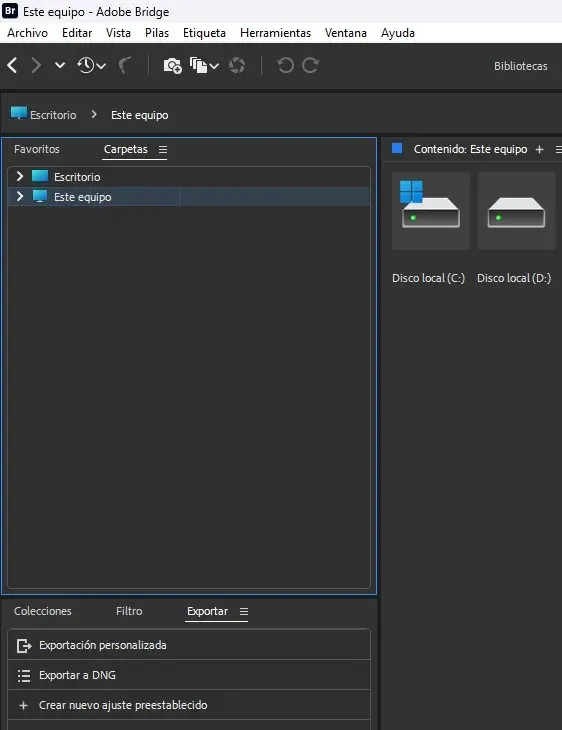Open the Archivo menu
Screen dimensions: 562x730
tap(27, 33)
